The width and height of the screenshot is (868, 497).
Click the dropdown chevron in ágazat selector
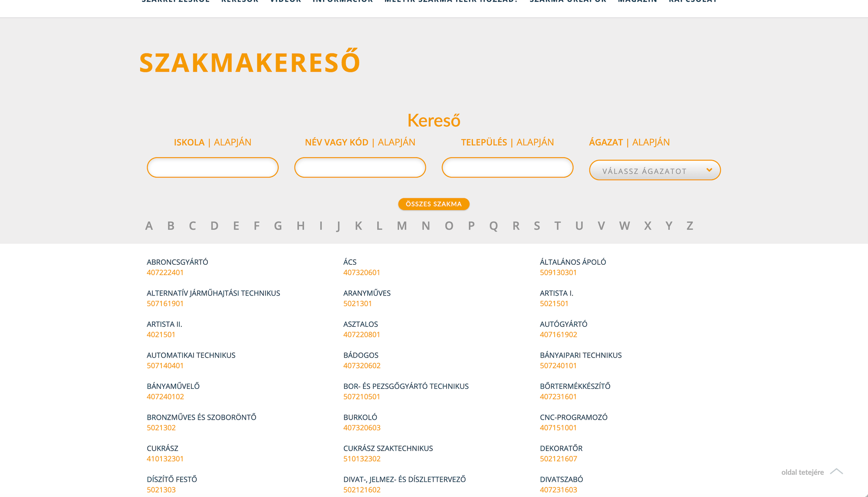click(x=709, y=170)
